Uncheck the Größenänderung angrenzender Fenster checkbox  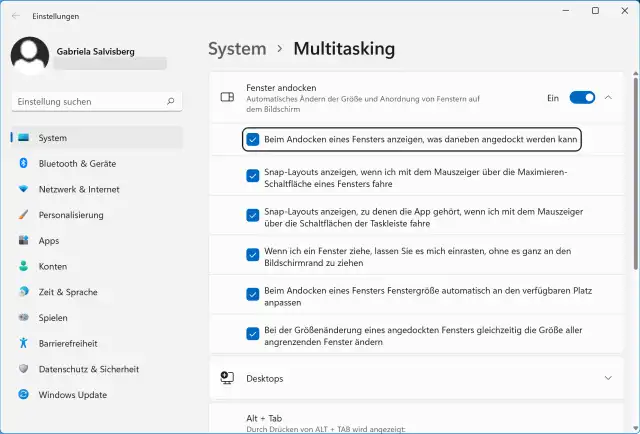tap(253, 333)
